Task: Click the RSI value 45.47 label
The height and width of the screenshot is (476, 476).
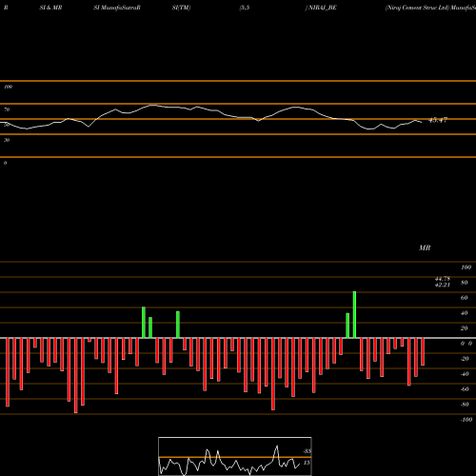Action: [438, 120]
